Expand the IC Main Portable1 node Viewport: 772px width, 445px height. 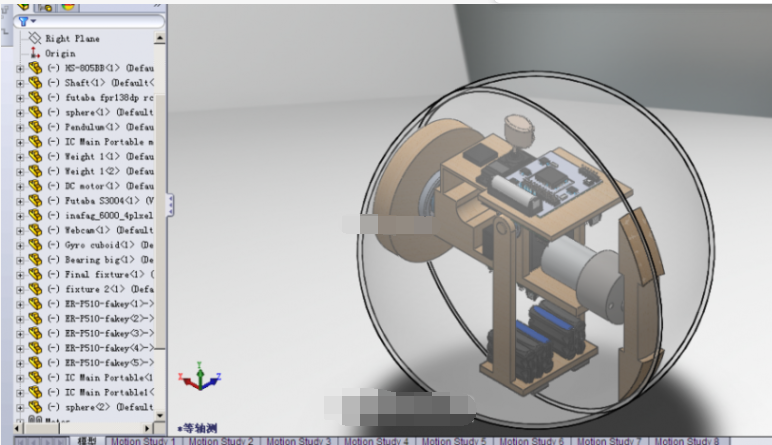coord(20,393)
